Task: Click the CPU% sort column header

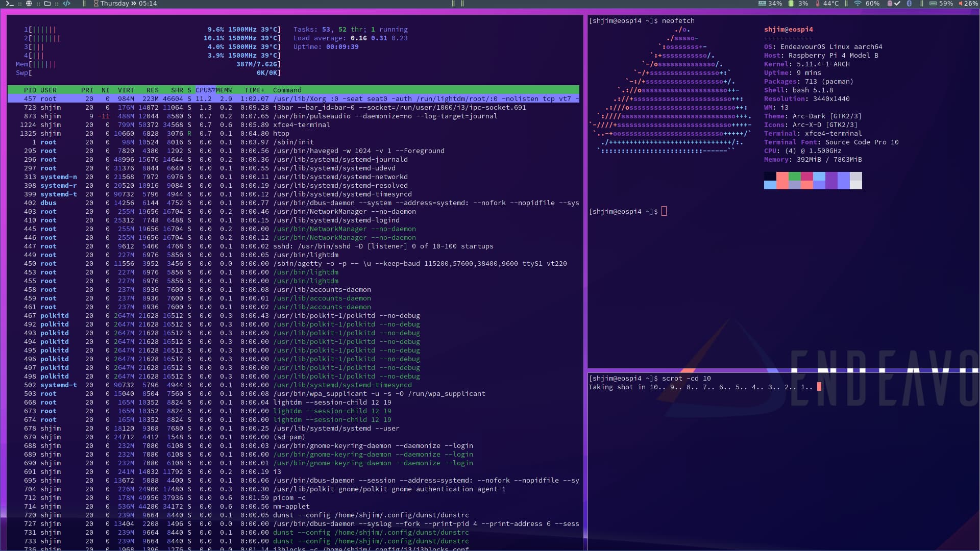Action: [x=205, y=90]
